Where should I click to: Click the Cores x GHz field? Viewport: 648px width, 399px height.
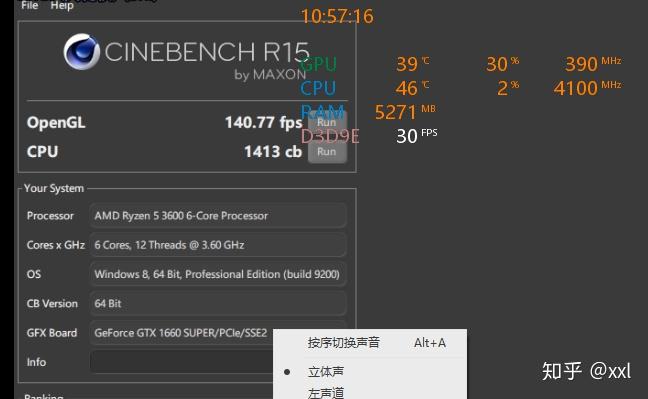click(218, 245)
